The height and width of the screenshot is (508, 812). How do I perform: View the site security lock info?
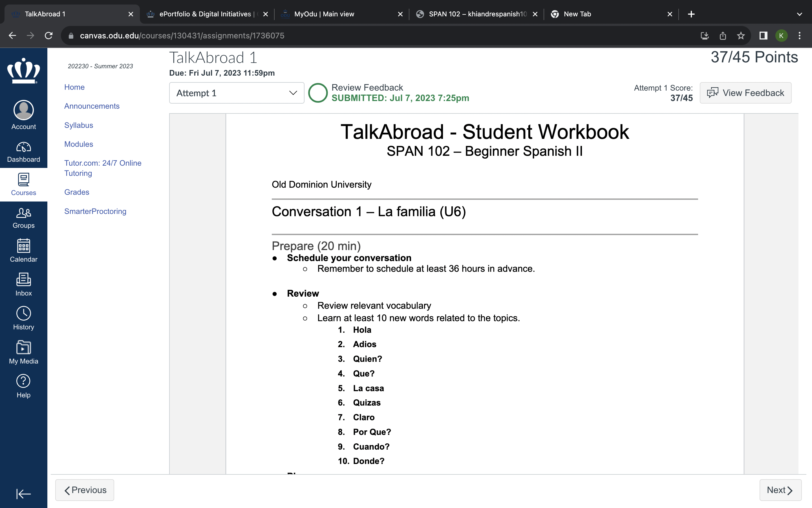pos(71,36)
